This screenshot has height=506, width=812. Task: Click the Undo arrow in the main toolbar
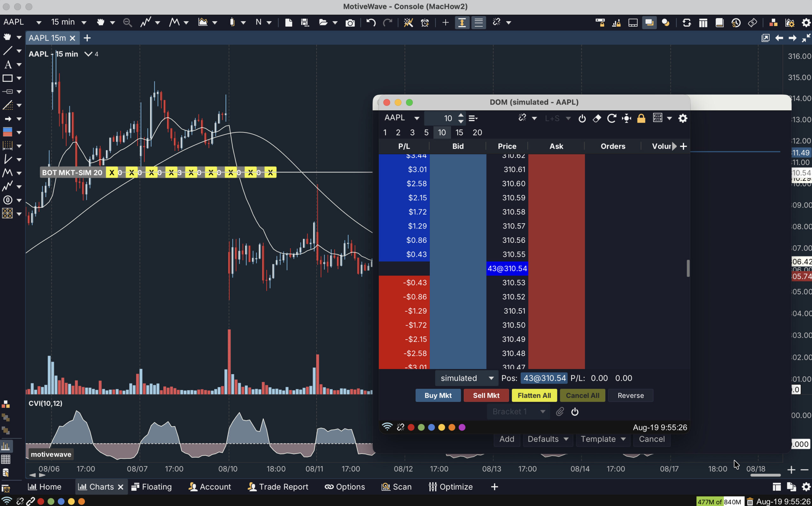(370, 23)
